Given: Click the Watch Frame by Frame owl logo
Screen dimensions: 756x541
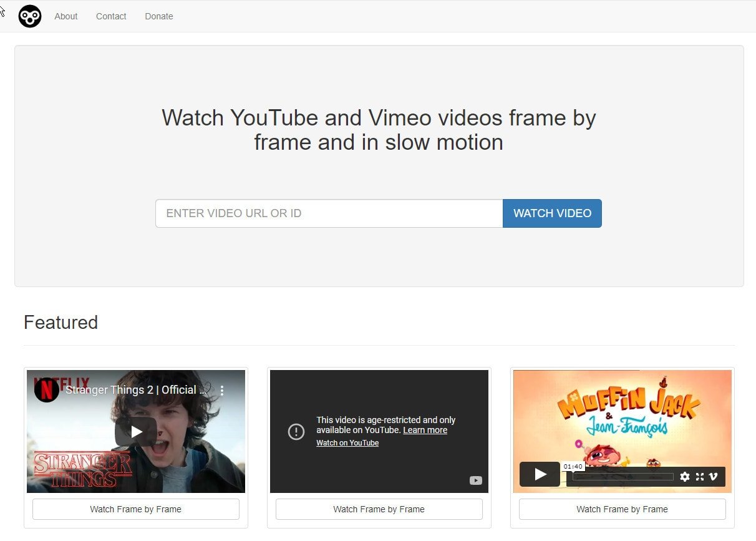Looking at the screenshot, I should pyautogui.click(x=29, y=16).
